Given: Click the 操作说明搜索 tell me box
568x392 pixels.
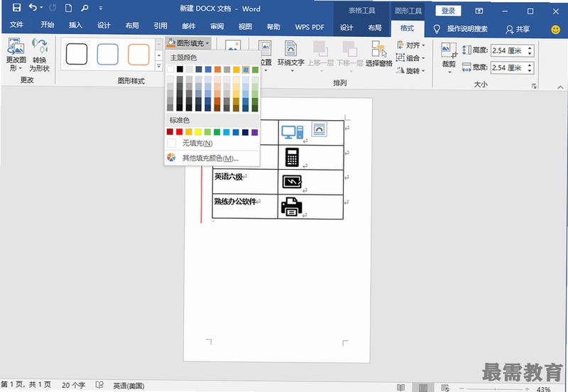Looking at the screenshot, I should [461, 29].
